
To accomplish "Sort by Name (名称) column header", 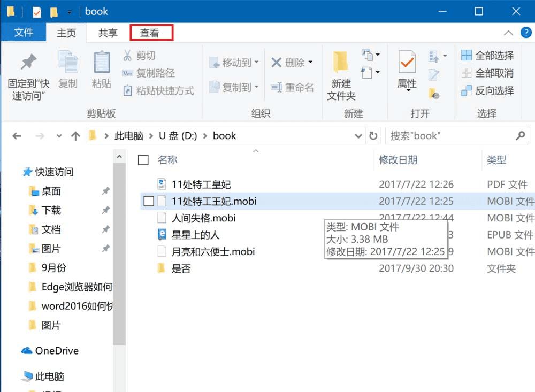I will [167, 160].
